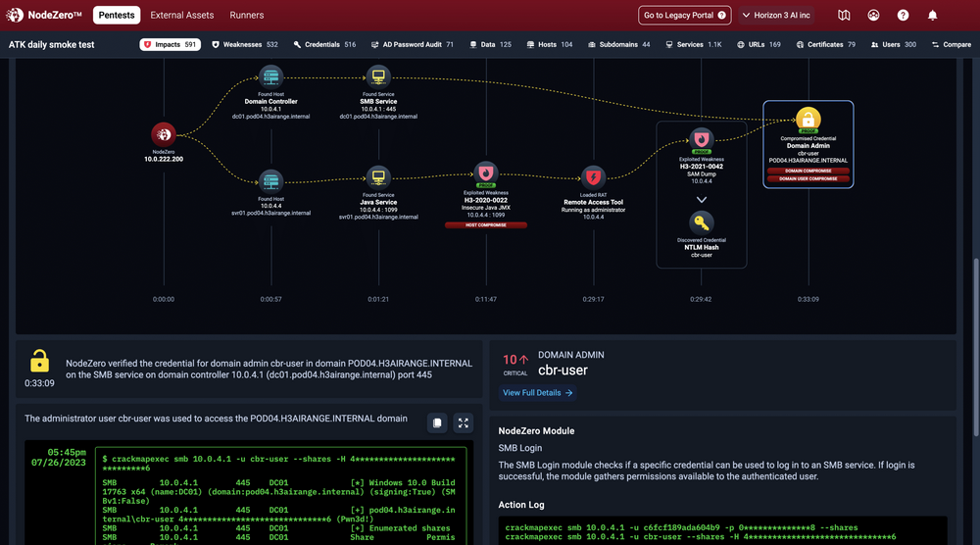Image resolution: width=980 pixels, height=545 pixels.
Task: Click the NTLM Hash key icon
Action: [x=701, y=223]
